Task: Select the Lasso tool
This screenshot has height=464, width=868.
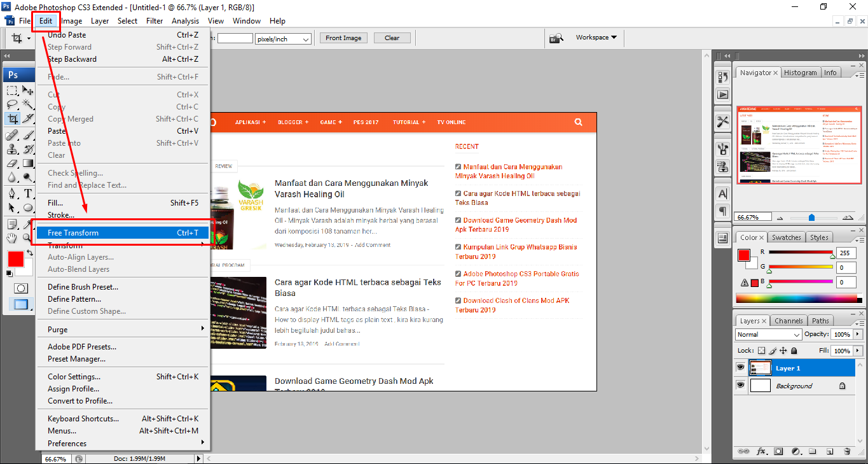Action: tap(12, 104)
